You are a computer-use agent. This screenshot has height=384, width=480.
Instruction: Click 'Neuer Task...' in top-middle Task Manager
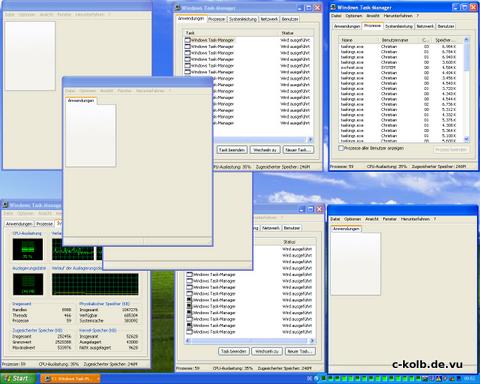298,150
